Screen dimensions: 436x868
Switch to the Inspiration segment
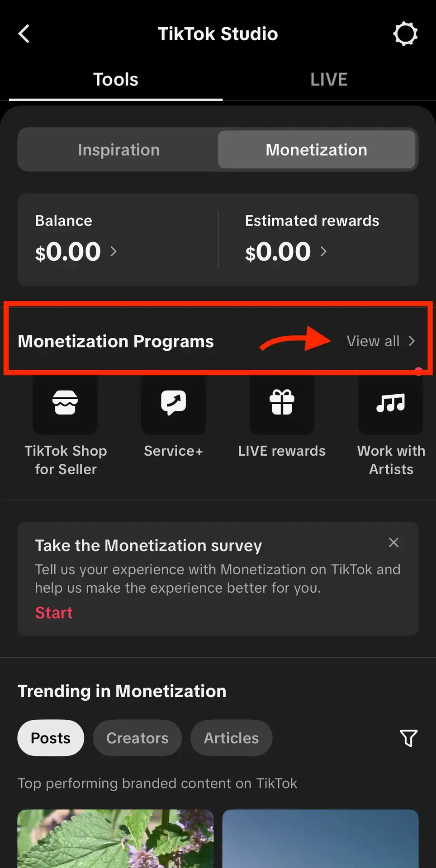118,150
